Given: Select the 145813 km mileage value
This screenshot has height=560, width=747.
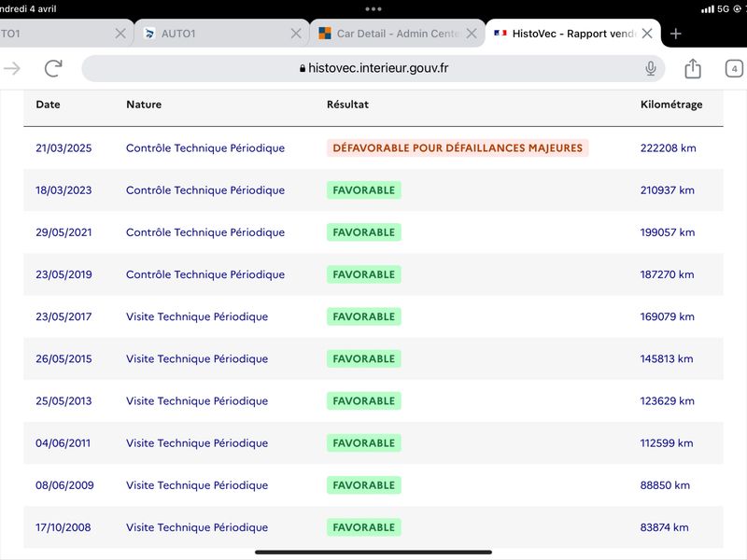Looking at the screenshot, I should pos(667,358).
